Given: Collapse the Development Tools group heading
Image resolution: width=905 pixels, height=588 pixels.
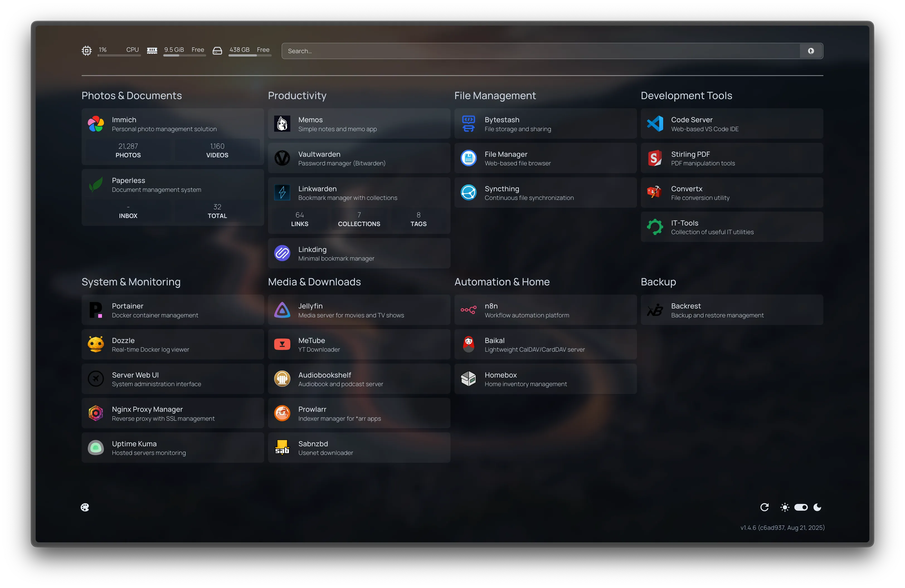Looking at the screenshot, I should point(686,96).
